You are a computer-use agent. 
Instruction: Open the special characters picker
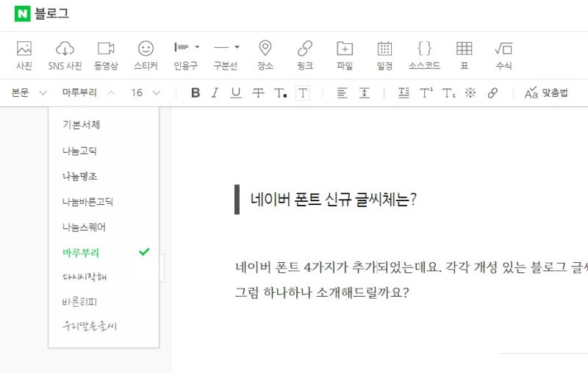click(x=470, y=93)
